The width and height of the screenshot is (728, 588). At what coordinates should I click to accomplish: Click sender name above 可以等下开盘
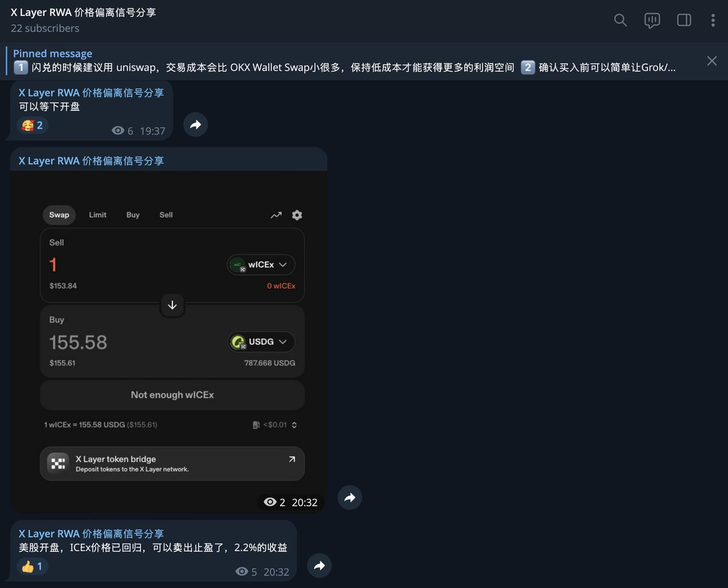pyautogui.click(x=91, y=93)
